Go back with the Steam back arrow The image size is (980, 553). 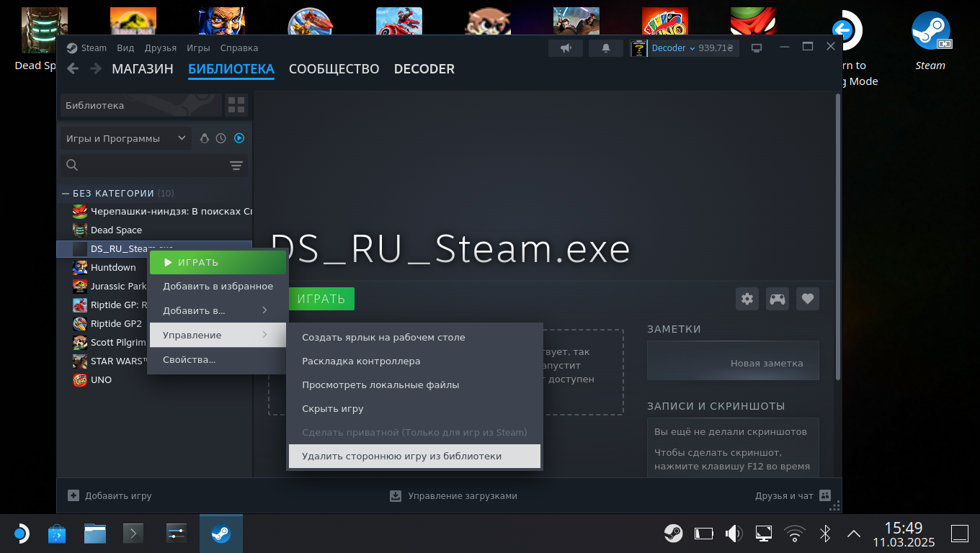pos(72,68)
